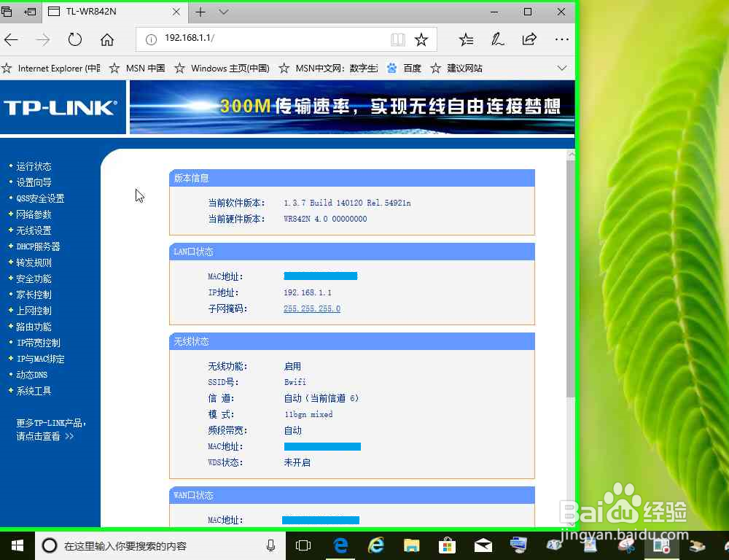Open the tab actions dropdown chevron
Viewport: 729px width, 560px height.
tap(223, 12)
